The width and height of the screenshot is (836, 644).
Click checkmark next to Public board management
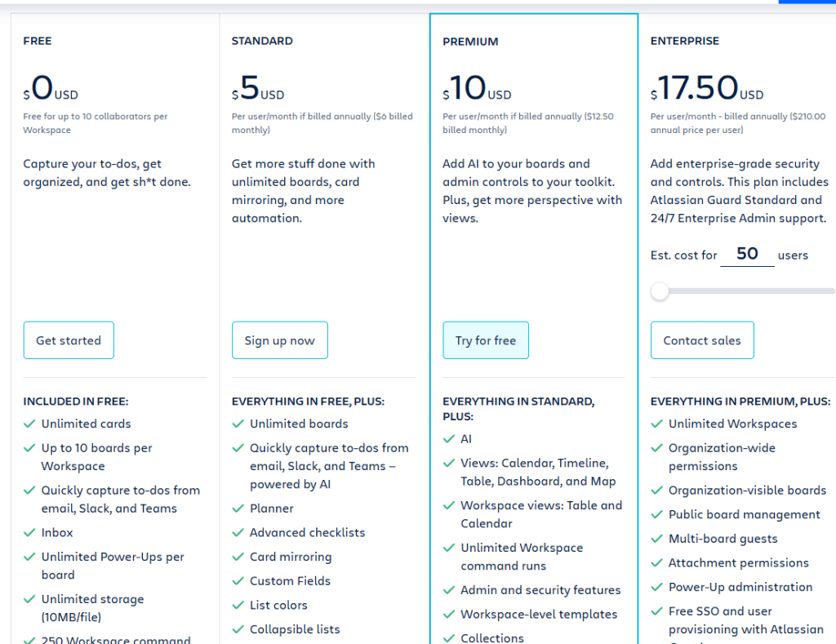657,514
